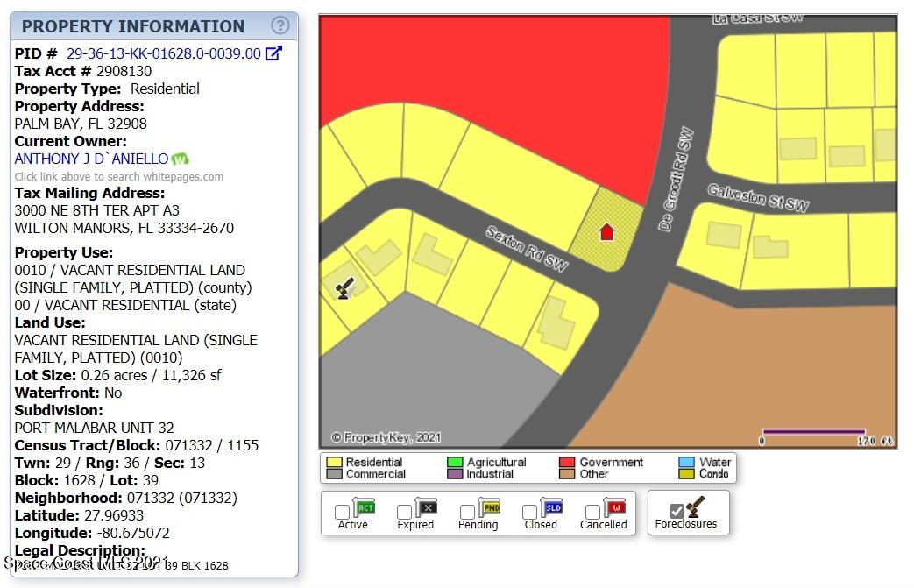The height and width of the screenshot is (588, 914).
Task: Click the PropertyKey 2021 copyright text
Action: (386, 437)
